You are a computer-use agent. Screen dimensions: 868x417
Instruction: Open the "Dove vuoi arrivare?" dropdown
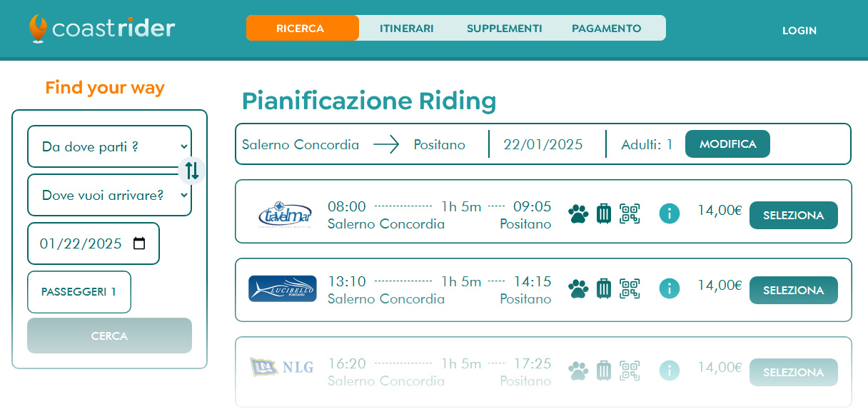[x=109, y=195]
